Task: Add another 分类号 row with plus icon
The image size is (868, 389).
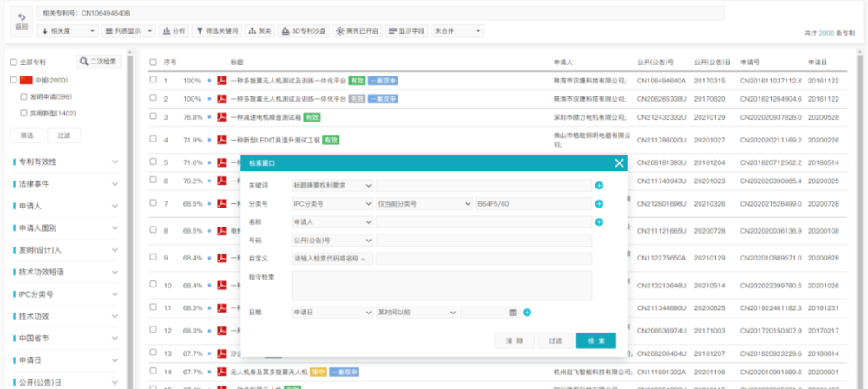Action: point(599,203)
